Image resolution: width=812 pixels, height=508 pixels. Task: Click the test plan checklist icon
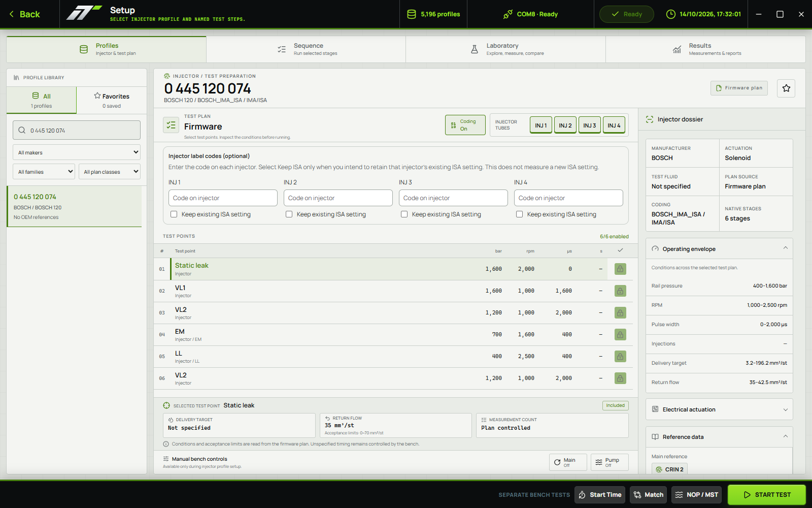[x=171, y=124]
